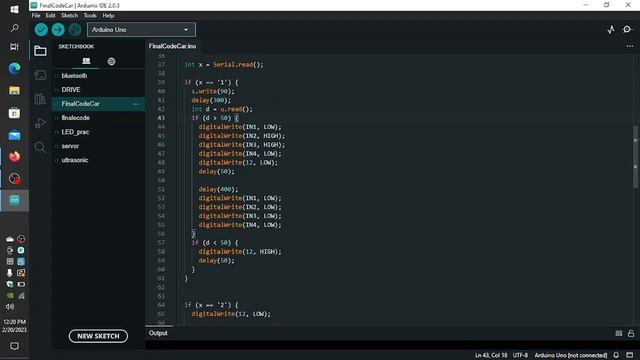Viewport: 640px width, 360px height.
Task: Open the volume control in system tray
Action: (10, 307)
